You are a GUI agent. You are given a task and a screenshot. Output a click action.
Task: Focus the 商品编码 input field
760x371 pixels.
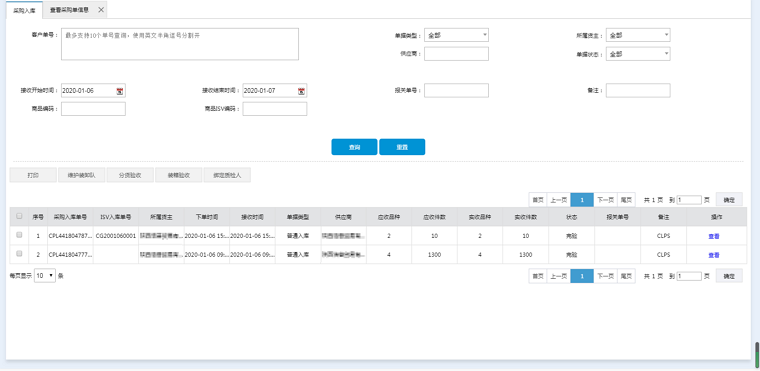(93, 109)
